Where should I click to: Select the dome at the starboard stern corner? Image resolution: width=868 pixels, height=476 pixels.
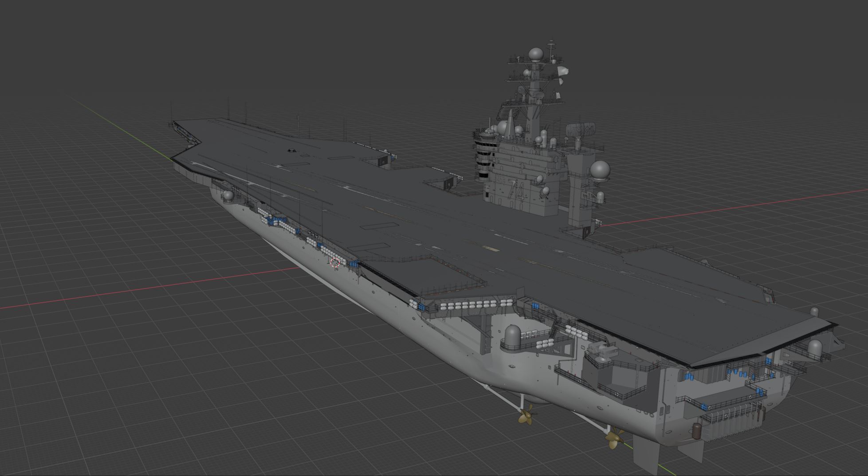[815, 347]
